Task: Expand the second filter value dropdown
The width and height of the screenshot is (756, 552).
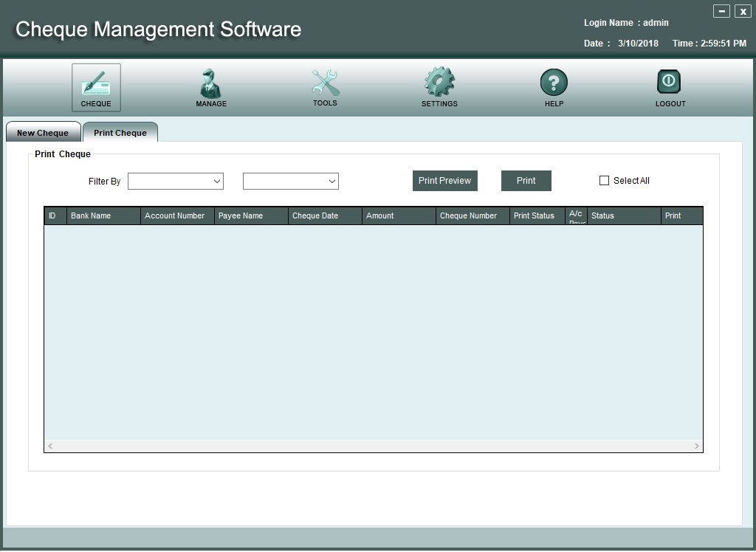Action: [x=291, y=181]
